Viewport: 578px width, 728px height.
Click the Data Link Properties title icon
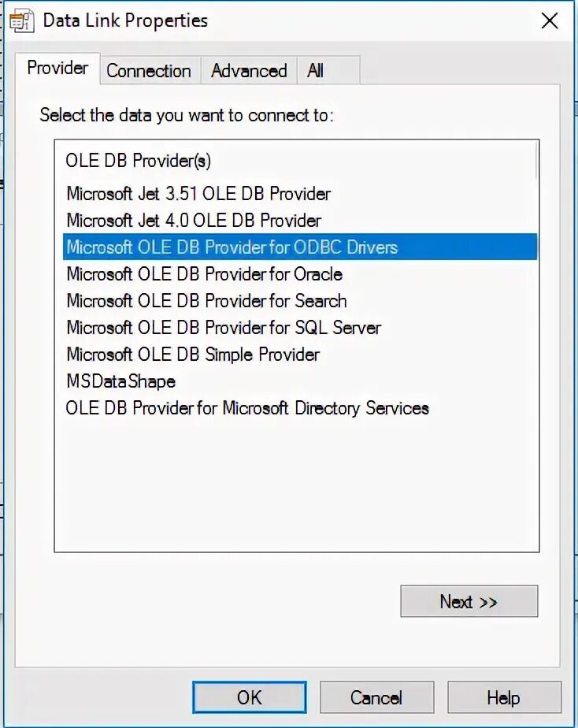tap(21, 21)
